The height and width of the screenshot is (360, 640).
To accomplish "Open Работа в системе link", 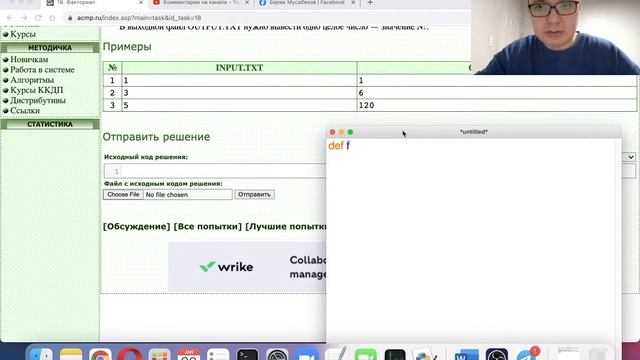I will 42,70.
